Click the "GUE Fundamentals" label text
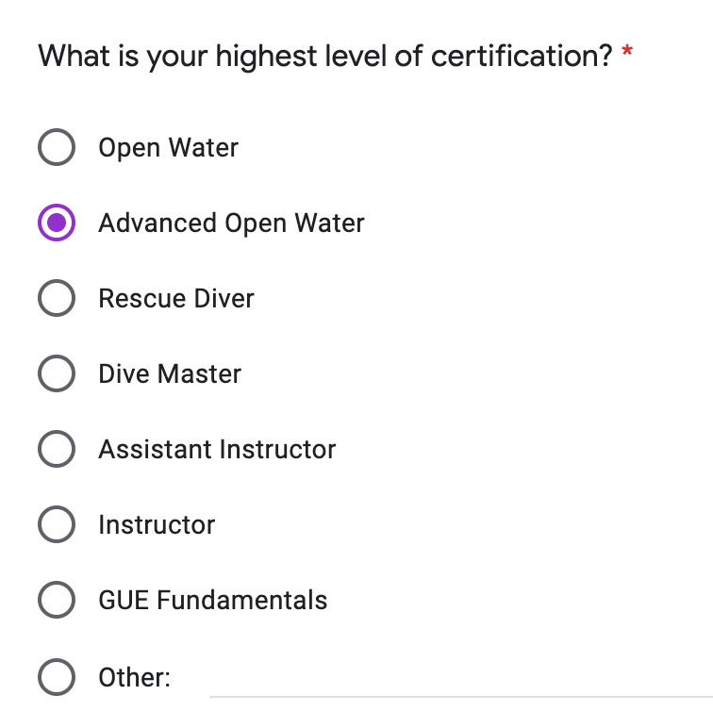713x728 pixels. 213,601
